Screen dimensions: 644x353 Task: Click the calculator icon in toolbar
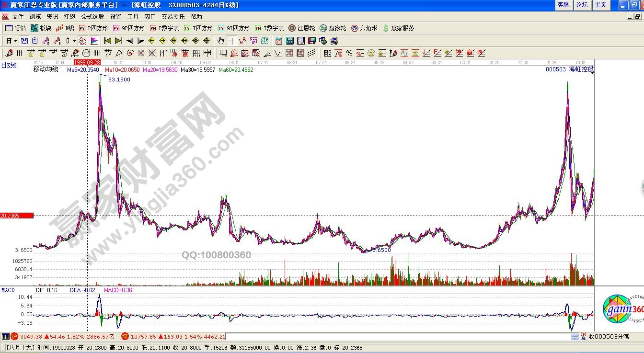[x=290, y=41]
